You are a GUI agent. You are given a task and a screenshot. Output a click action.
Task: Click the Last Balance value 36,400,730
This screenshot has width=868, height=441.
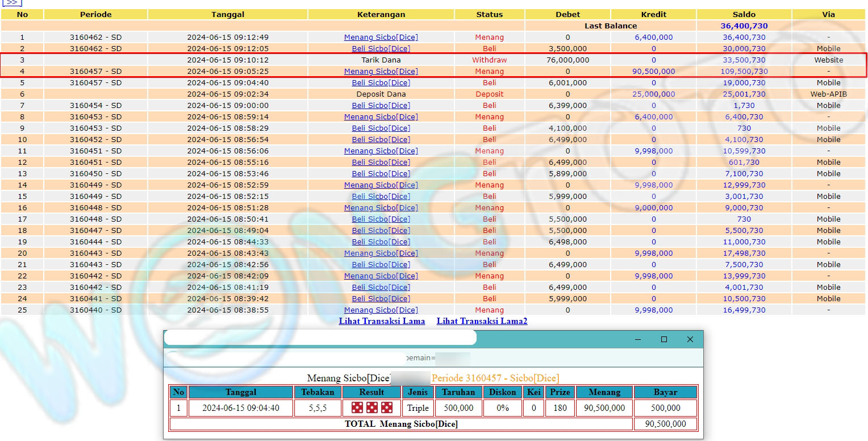pos(744,26)
